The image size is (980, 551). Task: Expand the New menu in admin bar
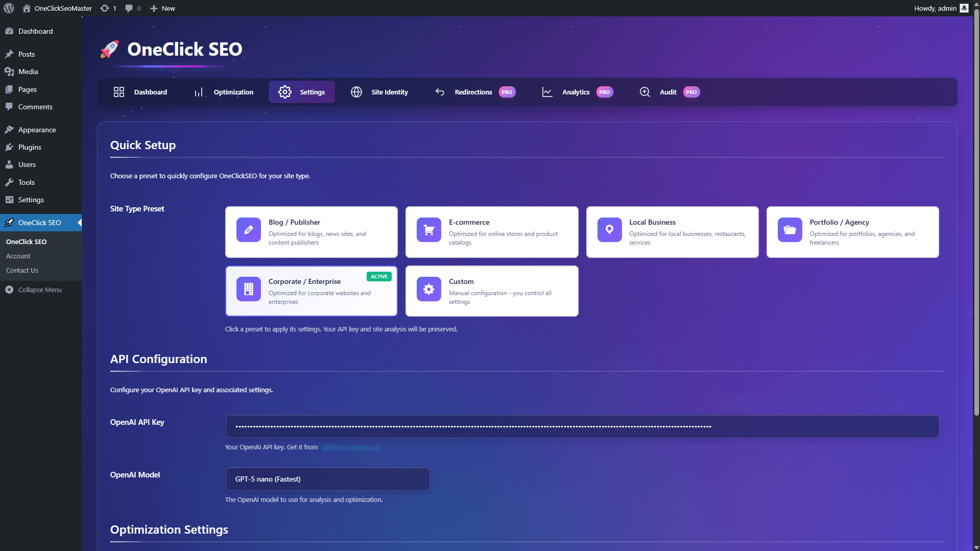[162, 8]
